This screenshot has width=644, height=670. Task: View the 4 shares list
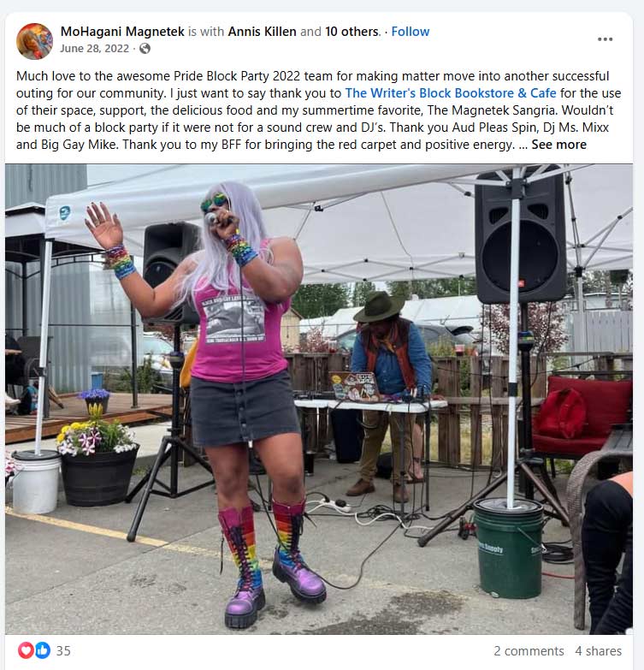[x=599, y=651]
